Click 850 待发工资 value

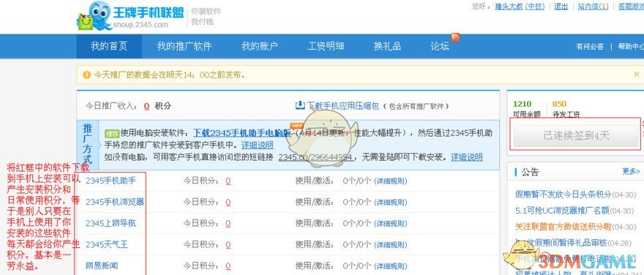pyautogui.click(x=559, y=104)
